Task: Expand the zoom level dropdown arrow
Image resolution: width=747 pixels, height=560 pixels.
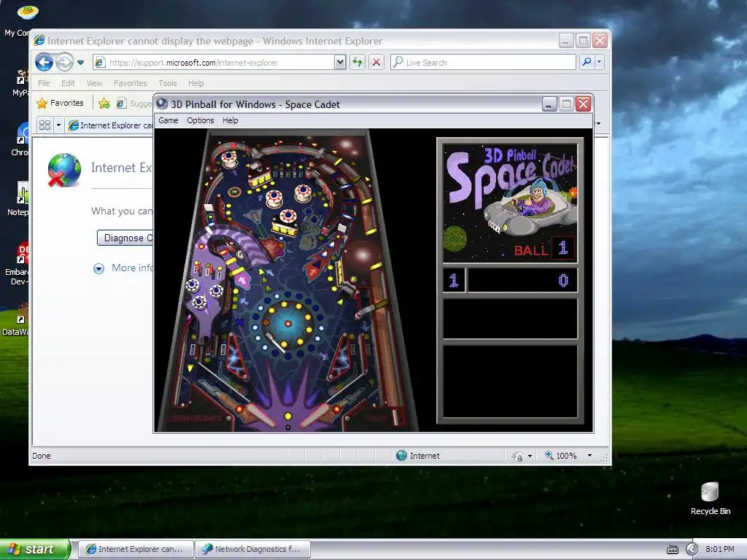Action: pos(589,456)
